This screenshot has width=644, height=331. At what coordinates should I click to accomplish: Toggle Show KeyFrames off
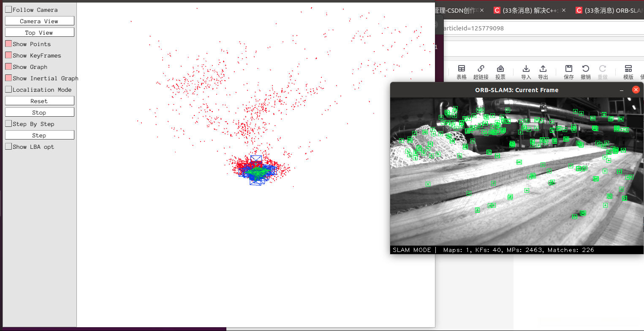coord(8,55)
